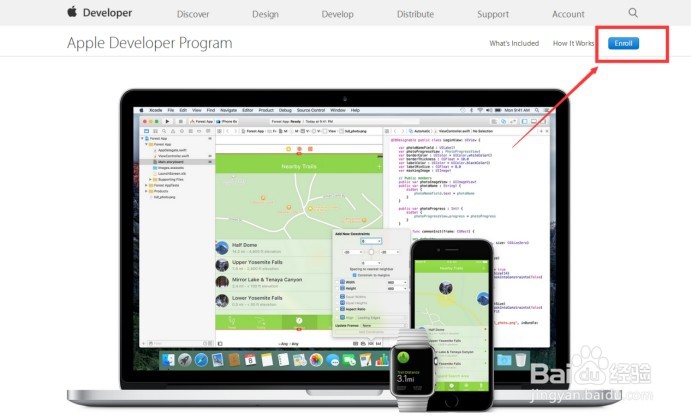Open the Discover menu item

point(193,14)
